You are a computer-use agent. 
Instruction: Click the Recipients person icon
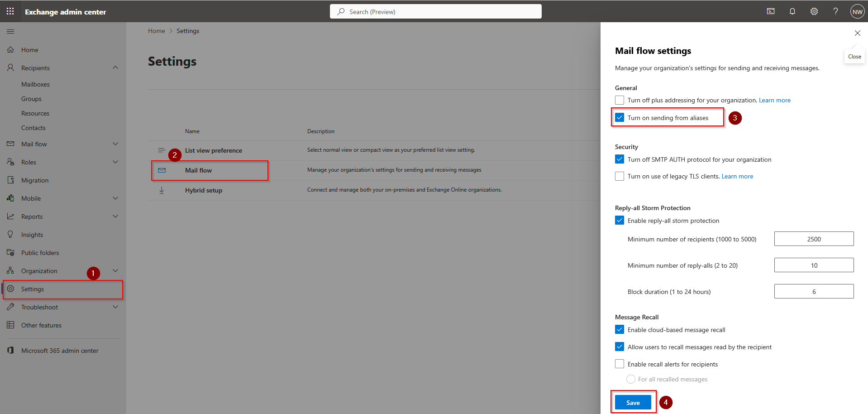[10, 67]
